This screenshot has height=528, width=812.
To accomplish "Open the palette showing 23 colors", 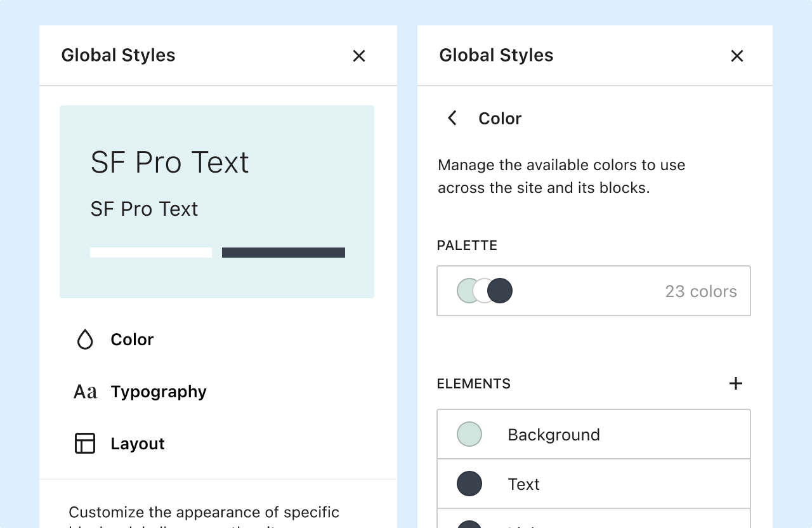I will [594, 291].
